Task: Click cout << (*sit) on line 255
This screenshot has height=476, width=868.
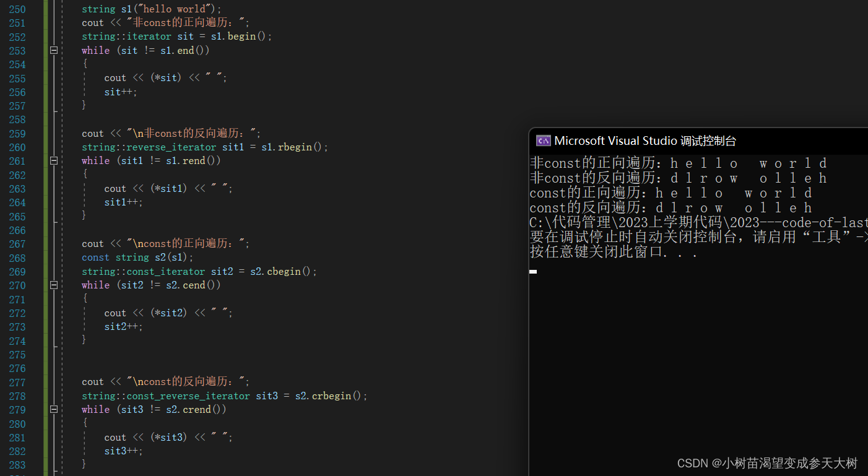Action: pyautogui.click(x=143, y=78)
